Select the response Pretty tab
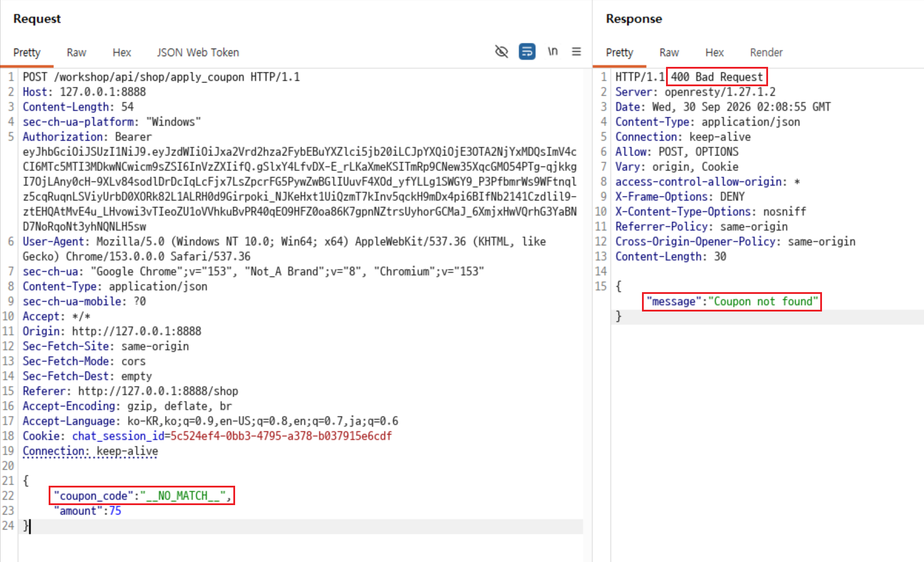 click(620, 52)
